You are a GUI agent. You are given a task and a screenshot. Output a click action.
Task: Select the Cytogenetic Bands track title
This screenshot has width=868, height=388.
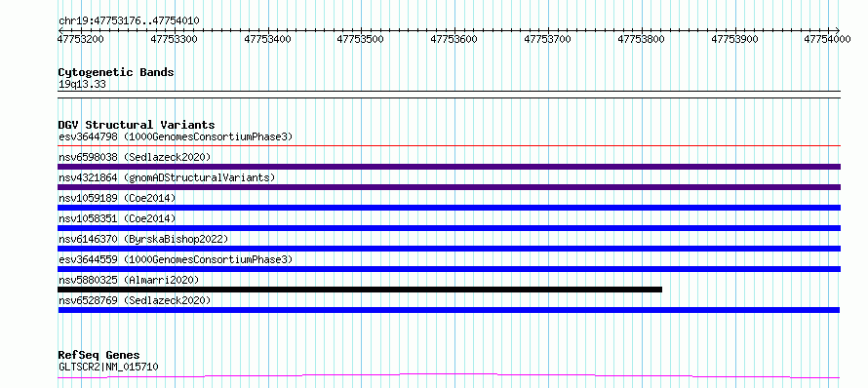tap(116, 72)
